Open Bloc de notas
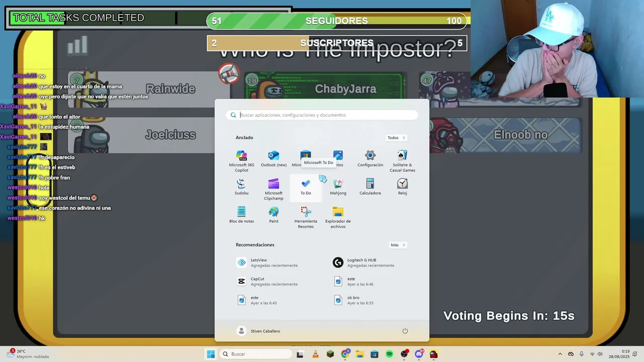This screenshot has width=644, height=362. pos(242,215)
